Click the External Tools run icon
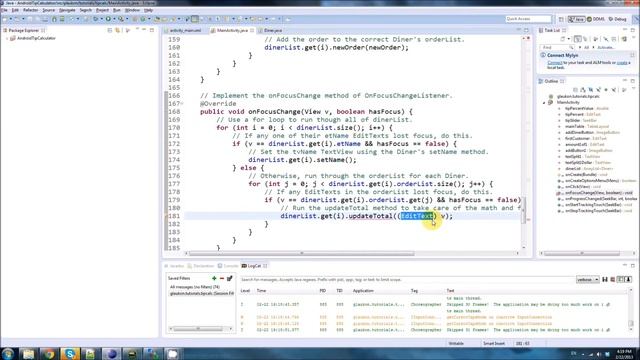The height and width of the screenshot is (360, 640). pos(121,19)
